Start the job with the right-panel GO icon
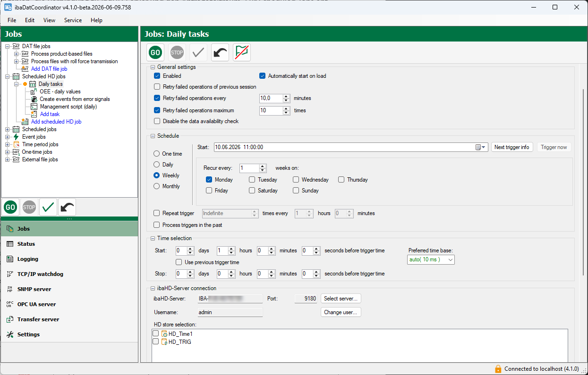The height and width of the screenshot is (375, 588). (156, 53)
